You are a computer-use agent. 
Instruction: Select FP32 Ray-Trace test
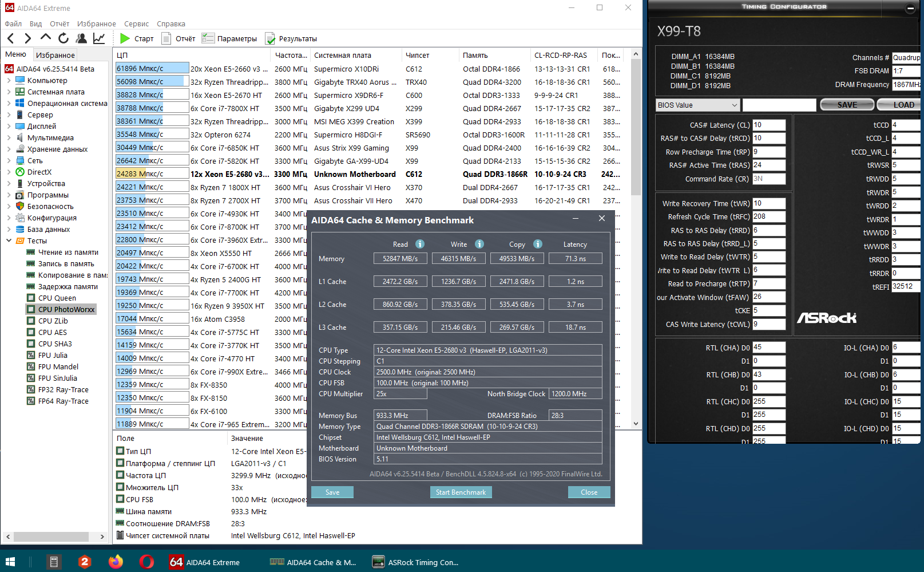(63, 389)
